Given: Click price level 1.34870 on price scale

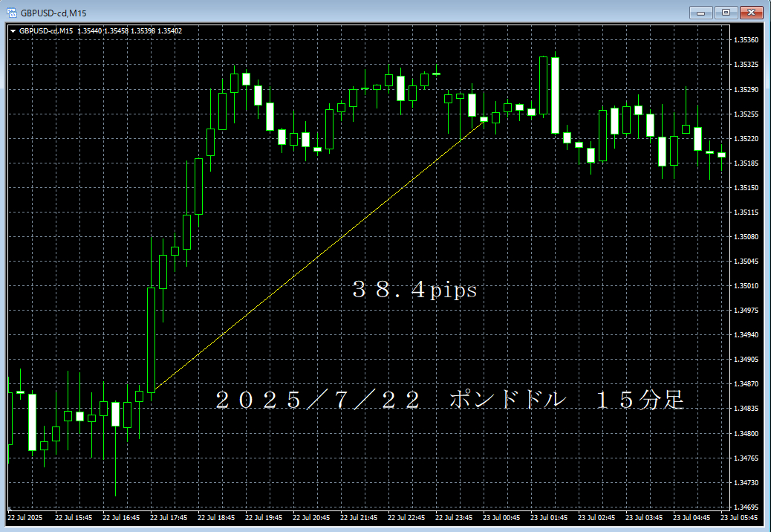Looking at the screenshot, I should 746,383.
